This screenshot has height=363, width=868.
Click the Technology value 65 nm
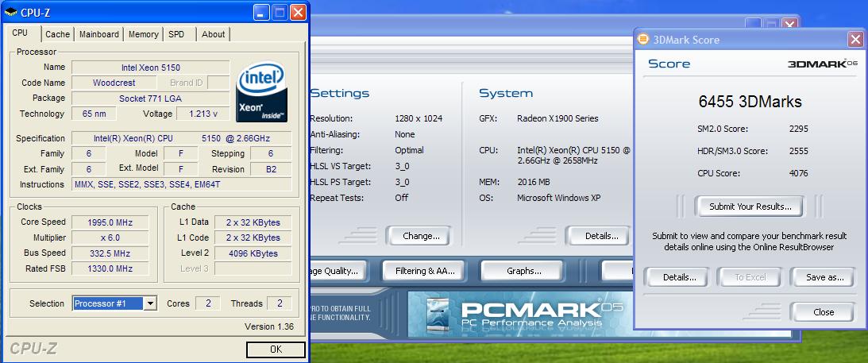[x=95, y=114]
